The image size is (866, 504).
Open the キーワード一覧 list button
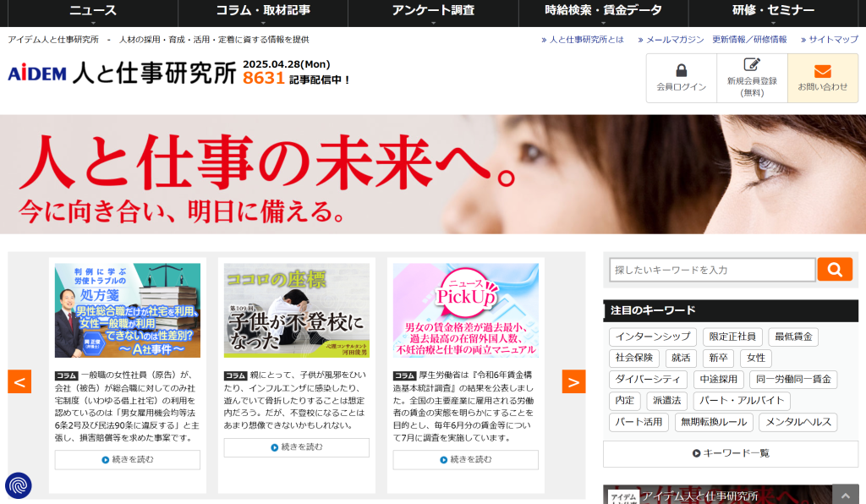click(731, 454)
